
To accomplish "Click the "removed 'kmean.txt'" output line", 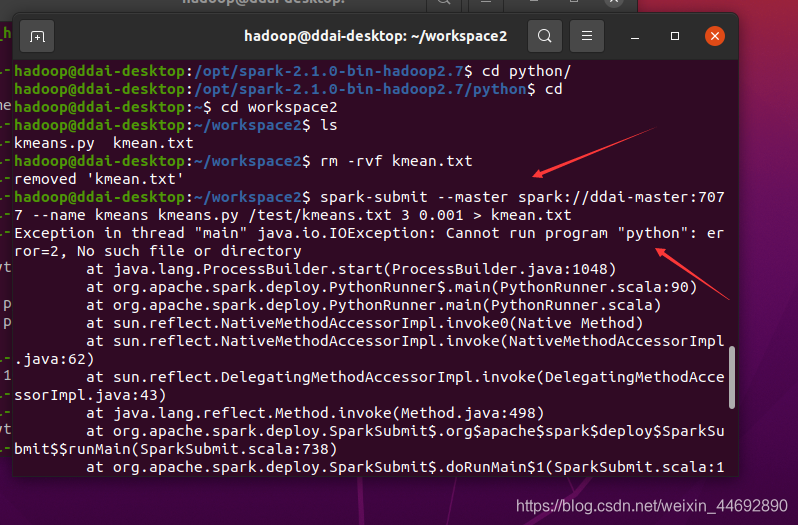I will point(99,179).
